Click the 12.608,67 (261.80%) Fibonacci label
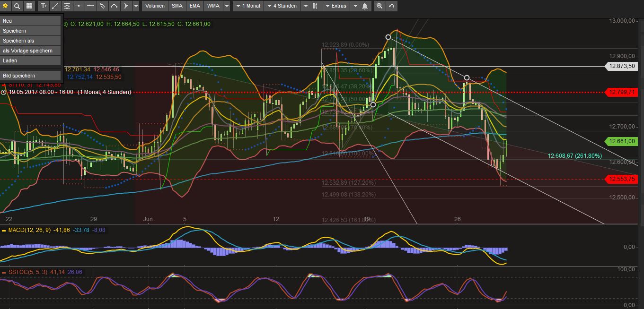 [574, 155]
